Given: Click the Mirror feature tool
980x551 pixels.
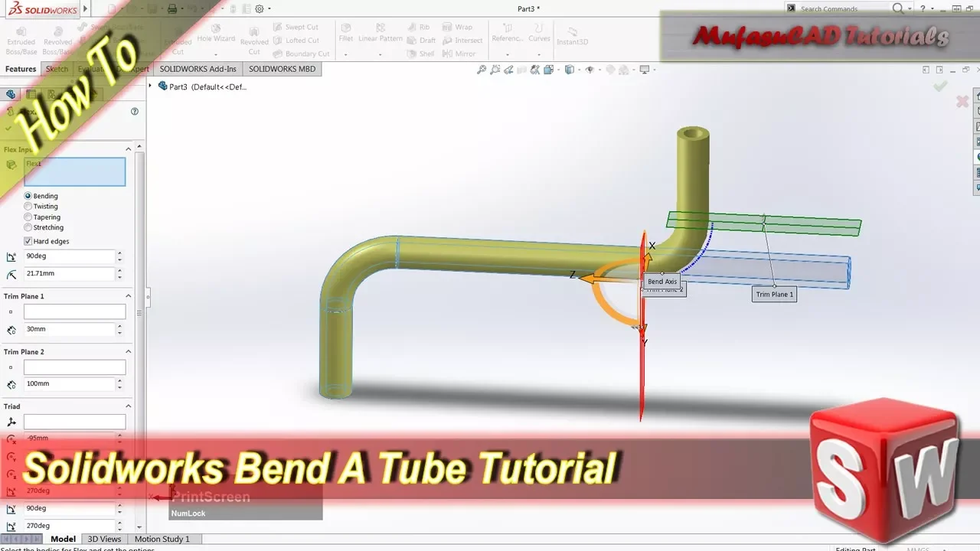Looking at the screenshot, I should [x=459, y=54].
